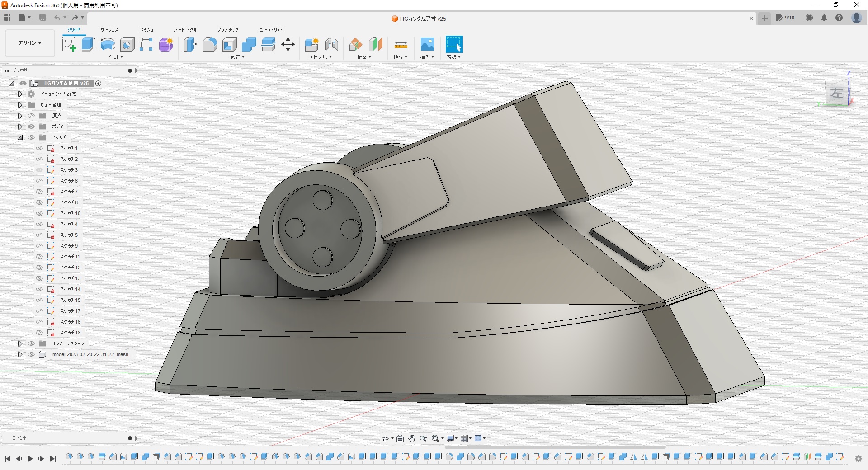Click the Shell tool icon
The width and height of the screenshot is (868, 470).
(230, 44)
